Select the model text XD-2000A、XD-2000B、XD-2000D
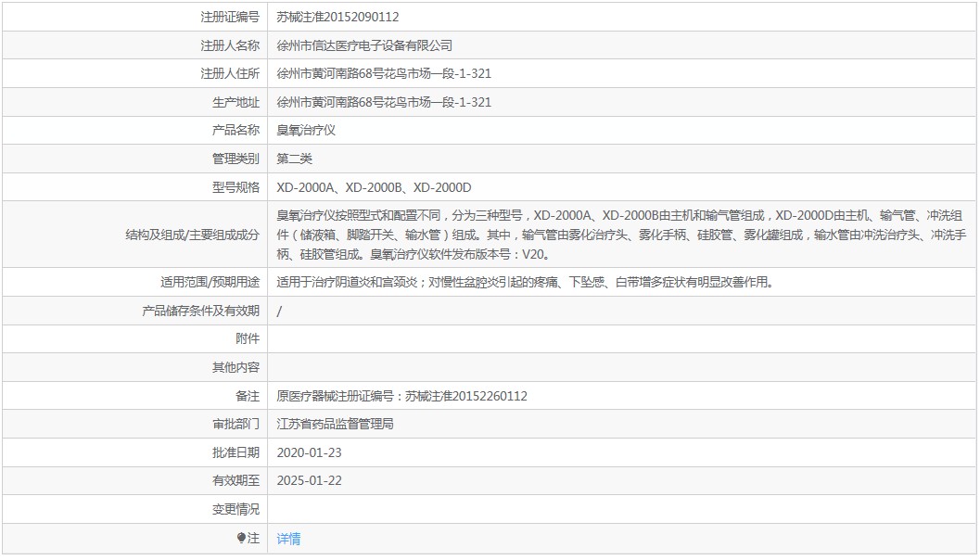Screen dimensions: 980x560 [374, 187]
